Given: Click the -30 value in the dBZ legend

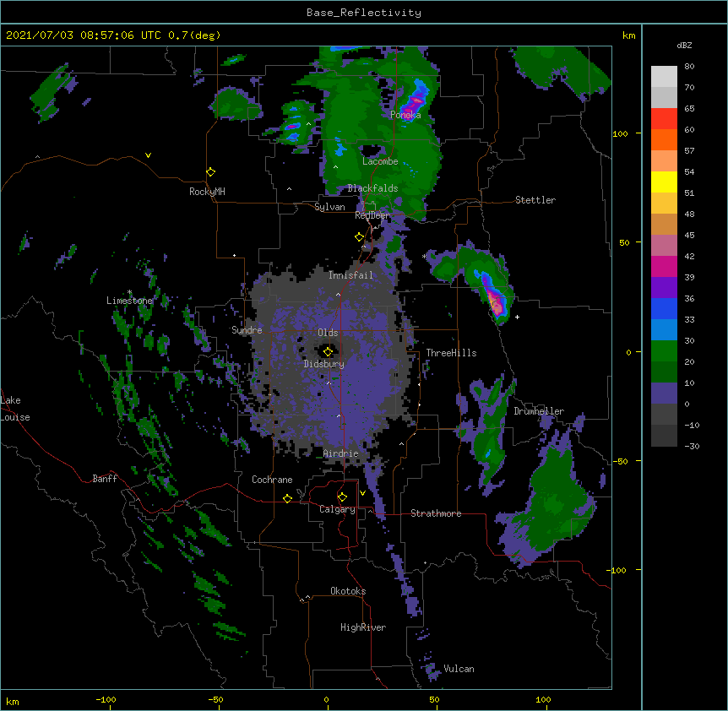Looking at the screenshot, I should (692, 446).
